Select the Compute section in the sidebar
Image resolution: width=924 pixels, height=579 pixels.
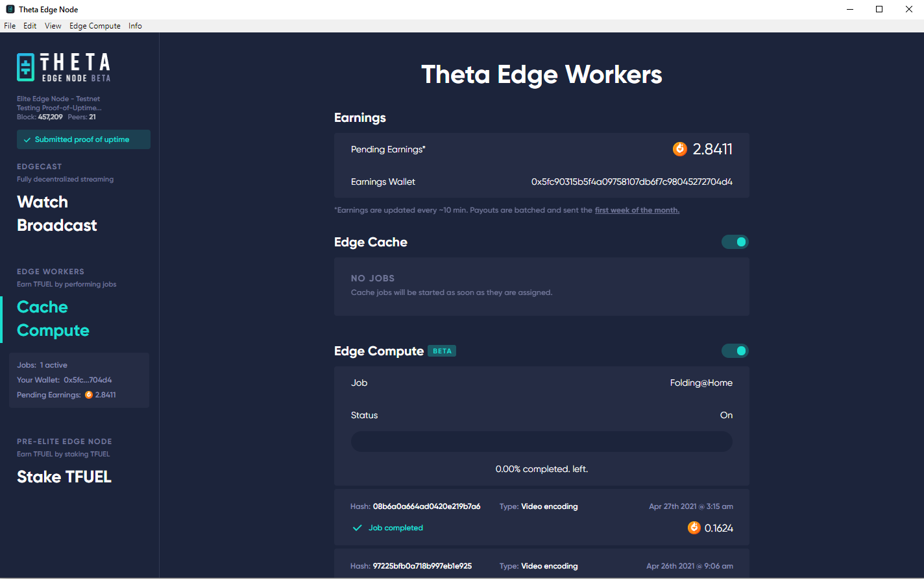point(53,330)
